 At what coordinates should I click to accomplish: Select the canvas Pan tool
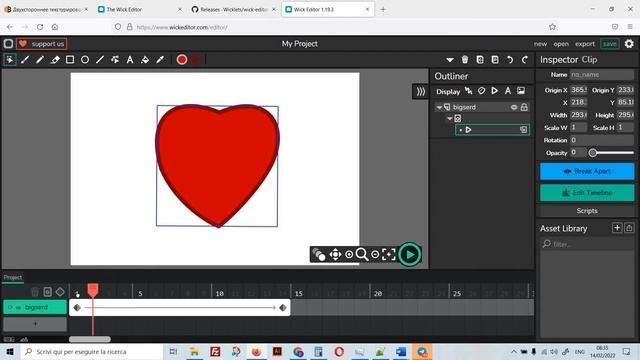coord(335,255)
